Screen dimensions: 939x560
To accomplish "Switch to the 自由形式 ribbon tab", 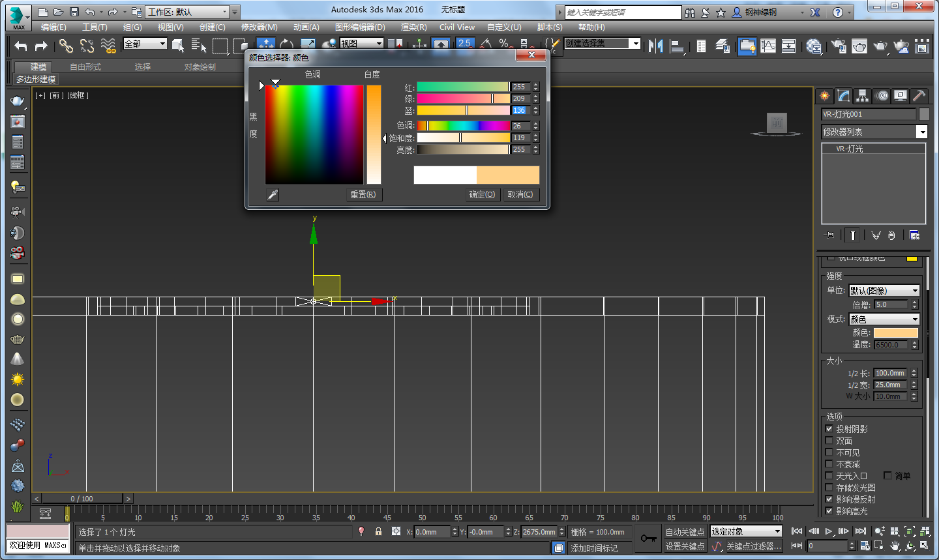I will (85, 67).
